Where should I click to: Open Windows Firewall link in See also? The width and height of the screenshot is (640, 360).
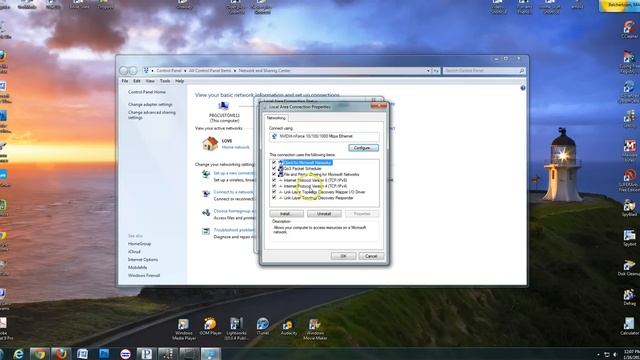coord(144,276)
